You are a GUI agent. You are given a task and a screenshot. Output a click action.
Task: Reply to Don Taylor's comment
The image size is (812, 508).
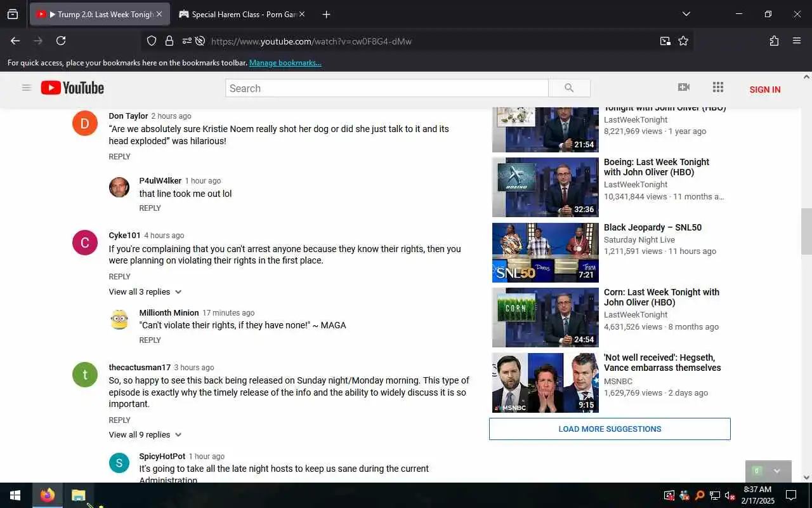[119, 157]
